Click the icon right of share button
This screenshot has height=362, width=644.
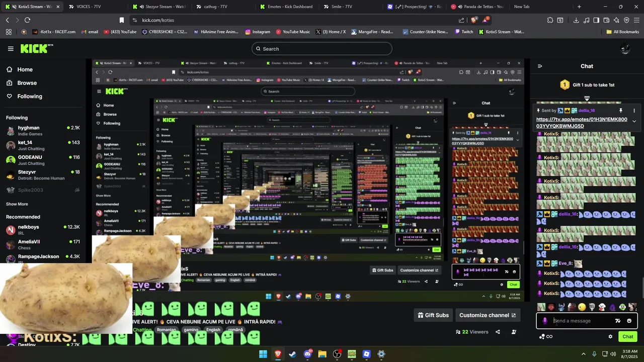tap(514, 332)
